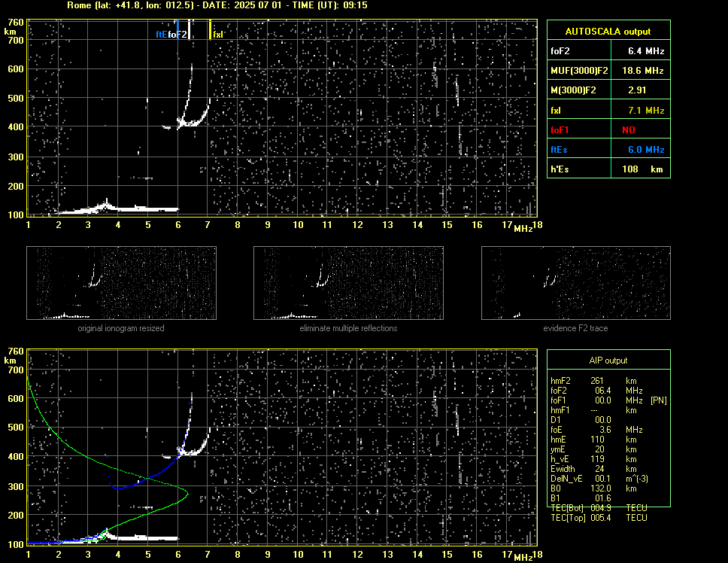
Task: Click the hmF1 row in AIP output
Action: tap(593, 410)
